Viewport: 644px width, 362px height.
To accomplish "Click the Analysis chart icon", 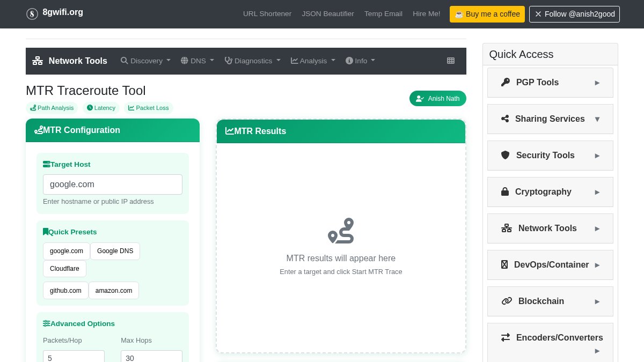I will click(294, 61).
